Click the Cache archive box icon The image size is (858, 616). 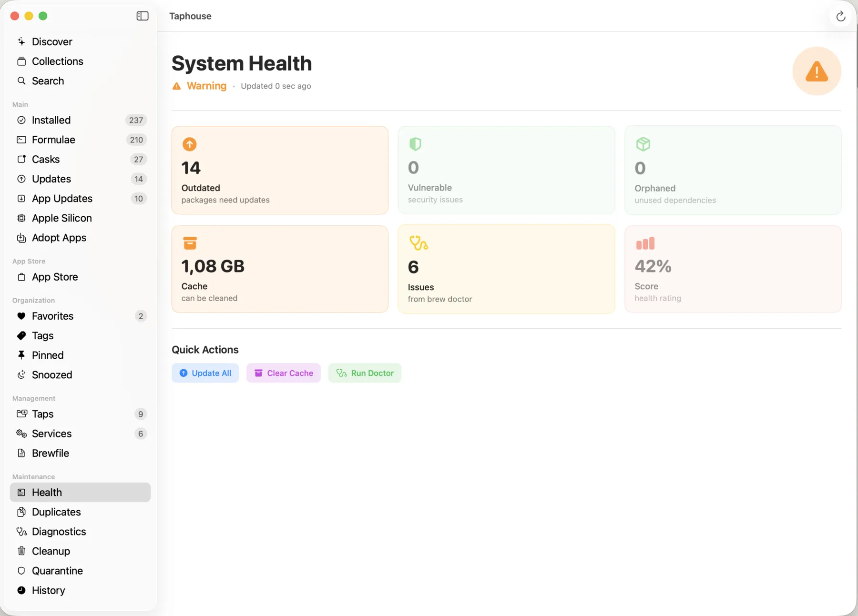[x=190, y=243]
